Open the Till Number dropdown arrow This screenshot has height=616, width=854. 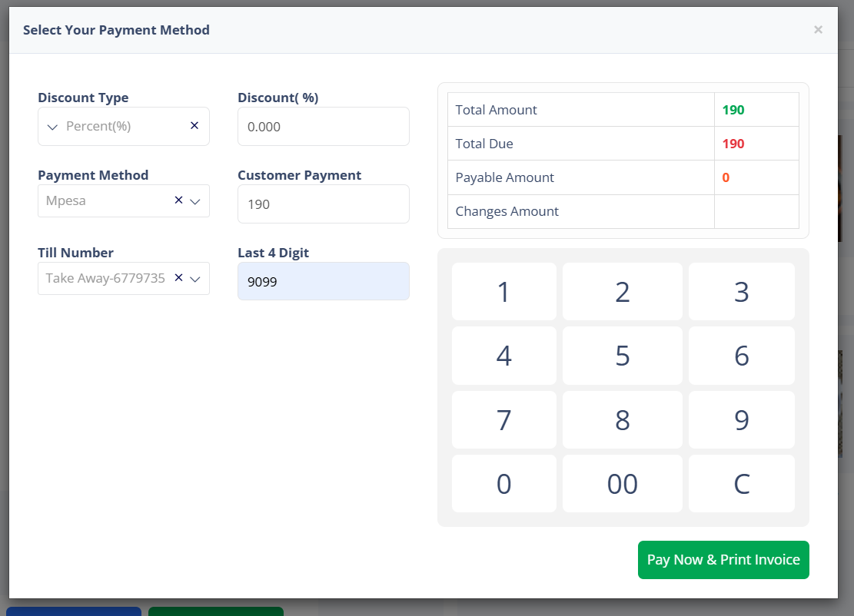pyautogui.click(x=195, y=279)
